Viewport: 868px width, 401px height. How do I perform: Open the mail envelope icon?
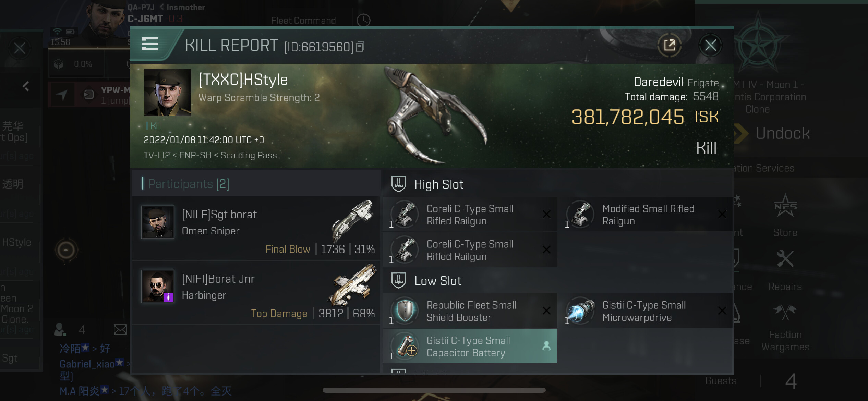tap(120, 330)
